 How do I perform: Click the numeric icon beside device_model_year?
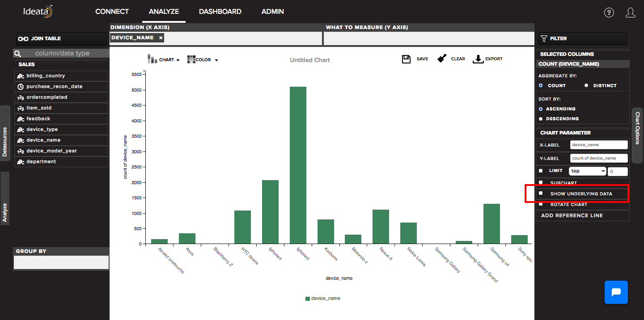pyautogui.click(x=21, y=151)
